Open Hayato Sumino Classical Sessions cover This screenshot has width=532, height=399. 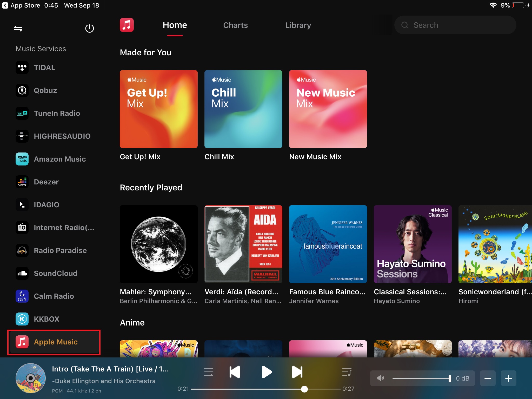(413, 244)
